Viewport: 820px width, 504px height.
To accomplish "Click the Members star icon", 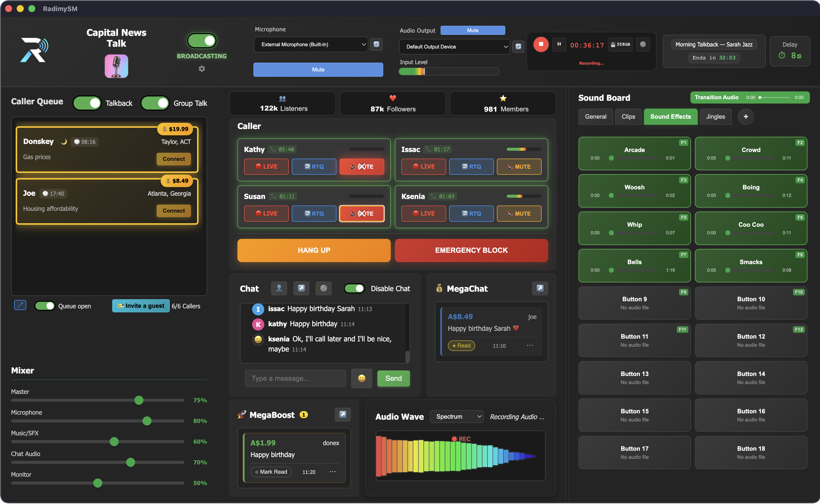I will click(503, 98).
